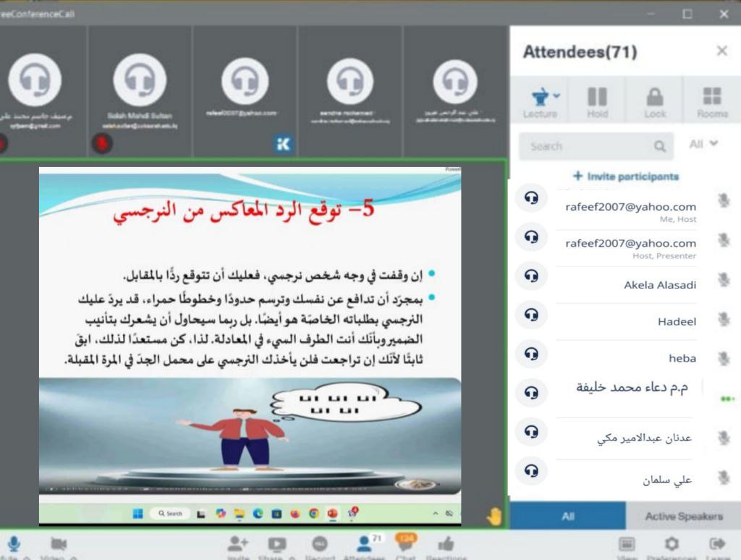Open the Chat panel
The image size is (741, 560).
pos(405,546)
